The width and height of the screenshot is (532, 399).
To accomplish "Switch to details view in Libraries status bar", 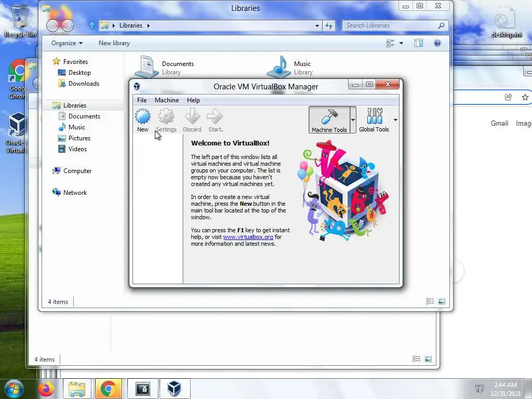I will 430,301.
